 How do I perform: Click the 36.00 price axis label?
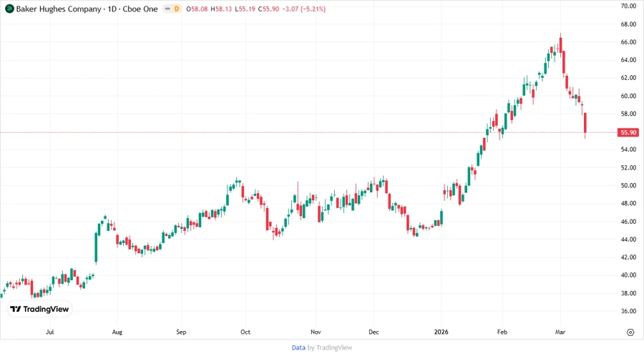point(628,311)
